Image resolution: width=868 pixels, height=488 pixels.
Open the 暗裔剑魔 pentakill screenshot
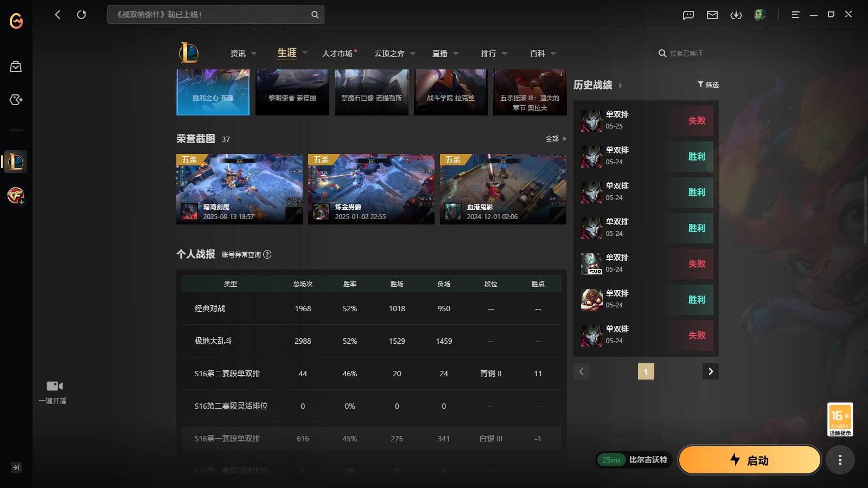pyautogui.click(x=239, y=189)
